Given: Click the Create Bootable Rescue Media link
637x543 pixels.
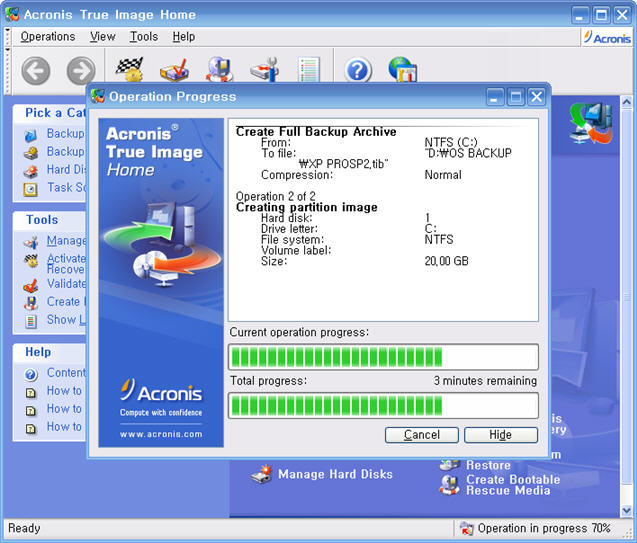Looking at the screenshot, I should pyautogui.click(x=513, y=485).
